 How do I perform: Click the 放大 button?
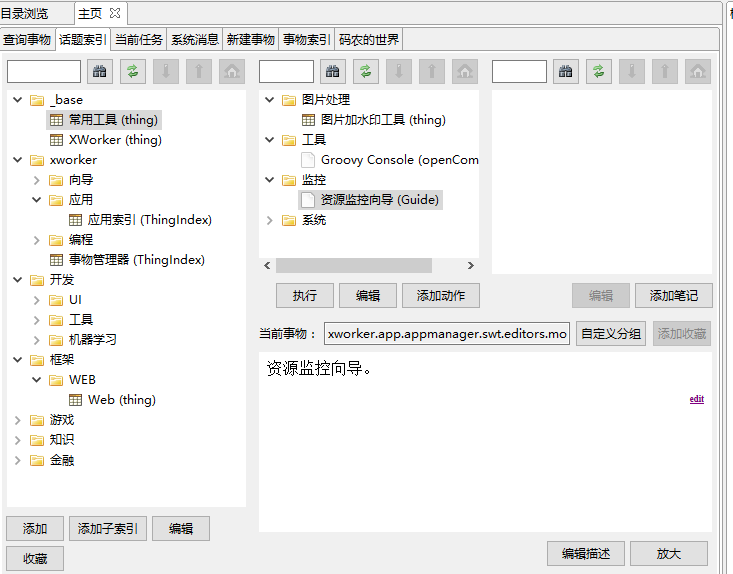point(669,554)
